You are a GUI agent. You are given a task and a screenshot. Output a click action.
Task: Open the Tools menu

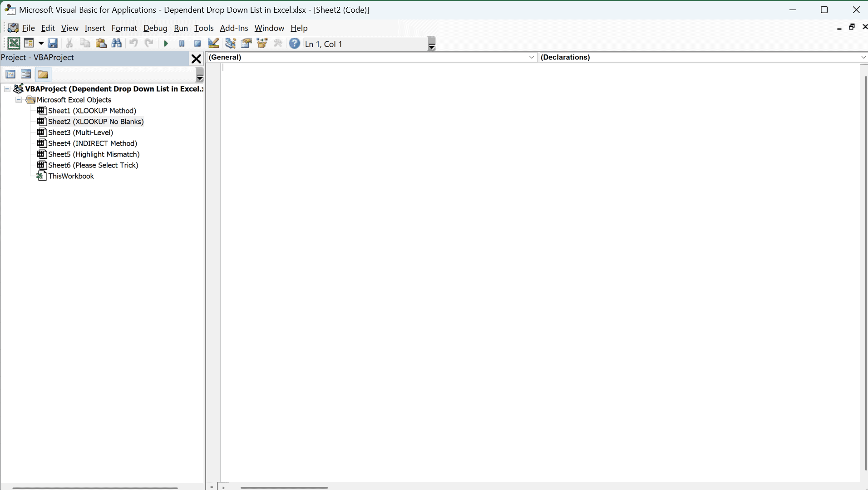pyautogui.click(x=204, y=28)
